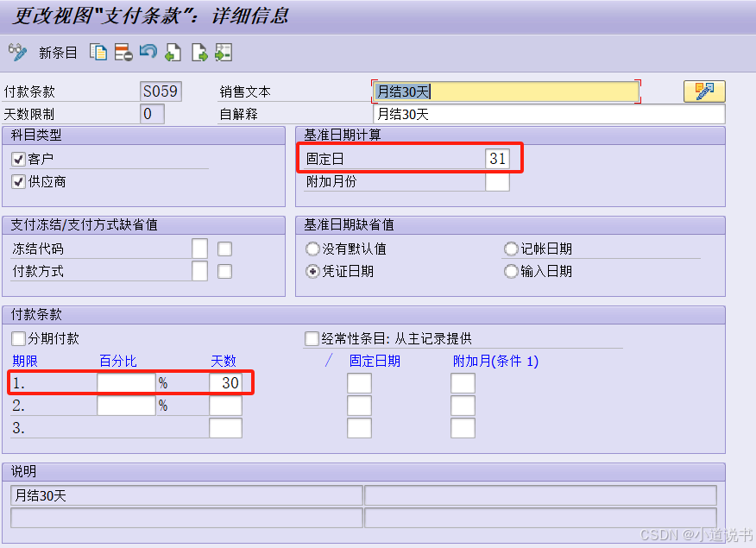This screenshot has height=548, width=756.
Task: Click the 付款方式 code input field
Action: pos(199,271)
